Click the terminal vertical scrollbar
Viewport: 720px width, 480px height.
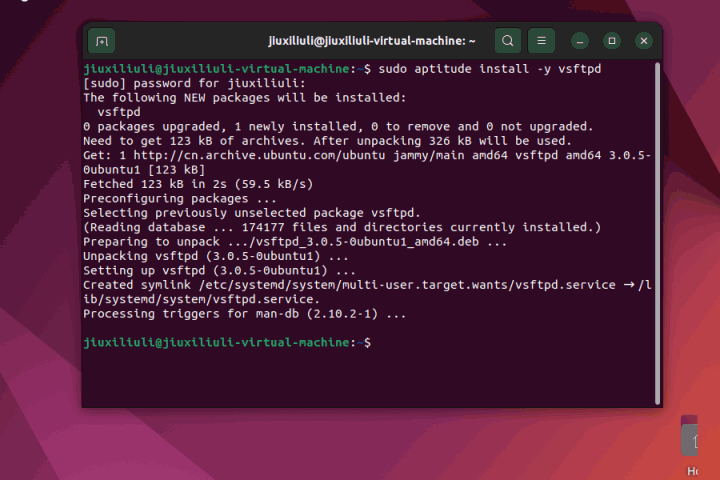(x=657, y=233)
